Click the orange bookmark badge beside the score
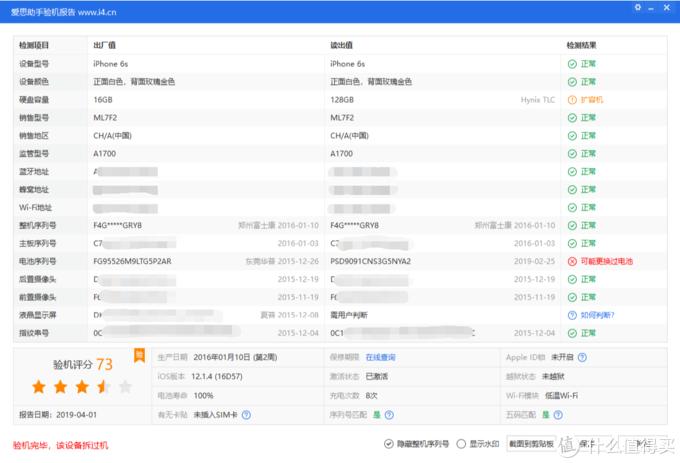 click(139, 356)
